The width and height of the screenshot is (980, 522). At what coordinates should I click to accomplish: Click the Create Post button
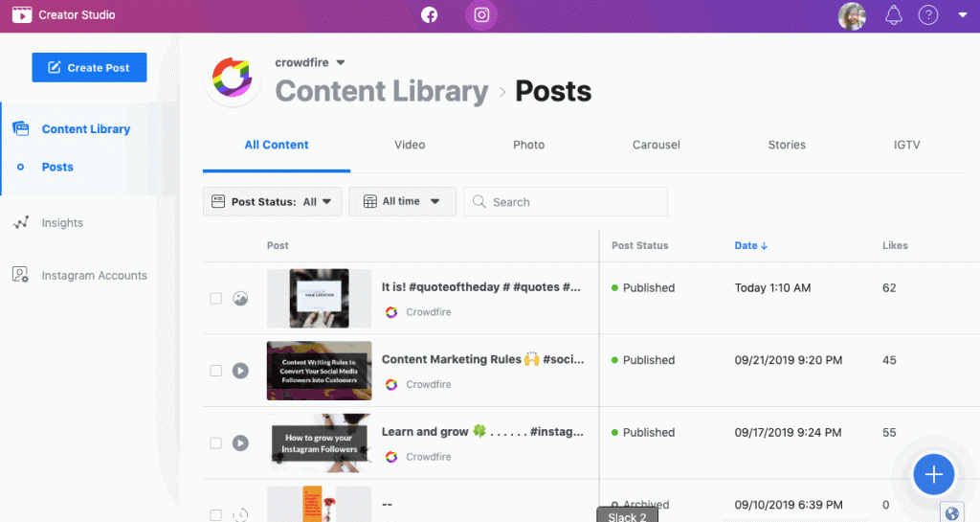[x=89, y=68]
